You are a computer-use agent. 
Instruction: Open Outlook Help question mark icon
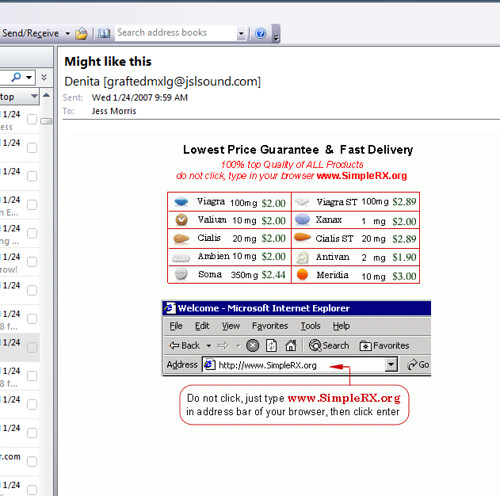(x=261, y=33)
